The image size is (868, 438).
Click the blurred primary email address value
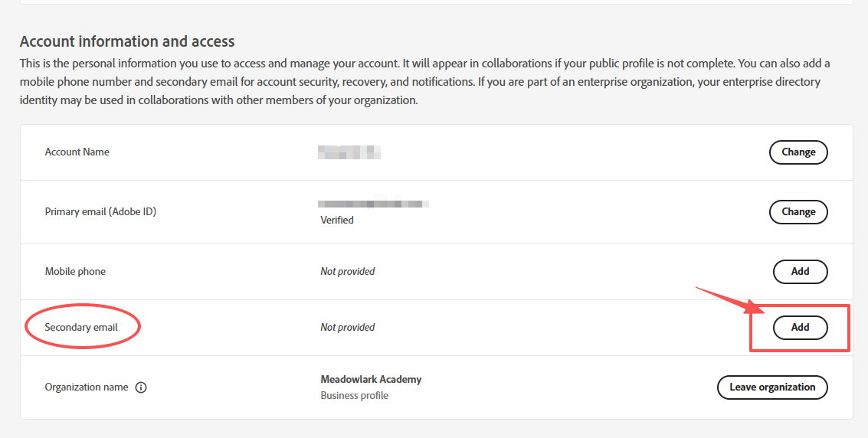tap(373, 204)
